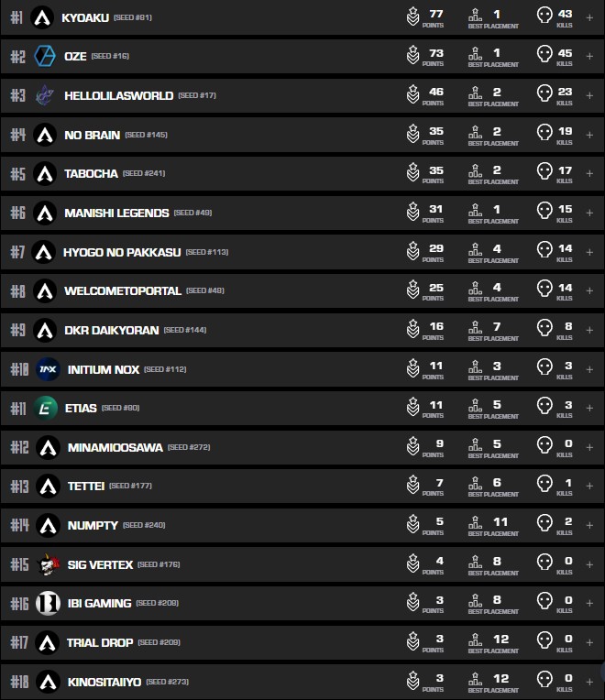Expand the DKR DAIKYORAN row details
The width and height of the screenshot is (605, 700).
[x=589, y=330]
